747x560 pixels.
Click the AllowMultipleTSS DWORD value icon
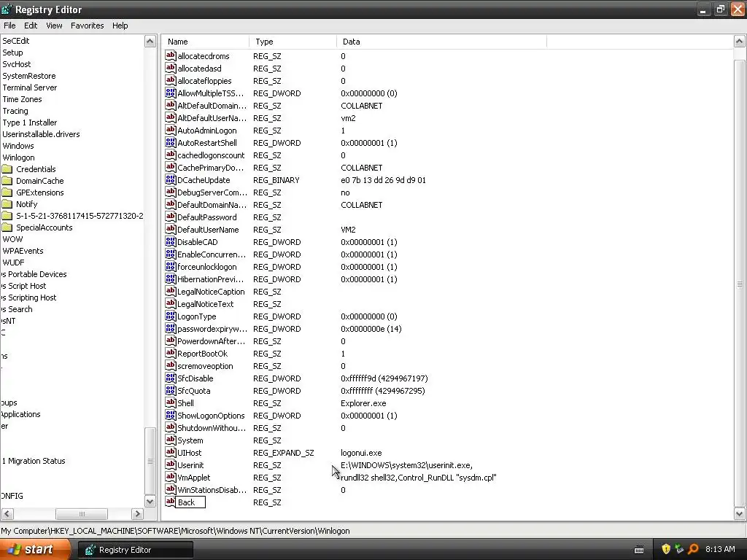tap(171, 93)
